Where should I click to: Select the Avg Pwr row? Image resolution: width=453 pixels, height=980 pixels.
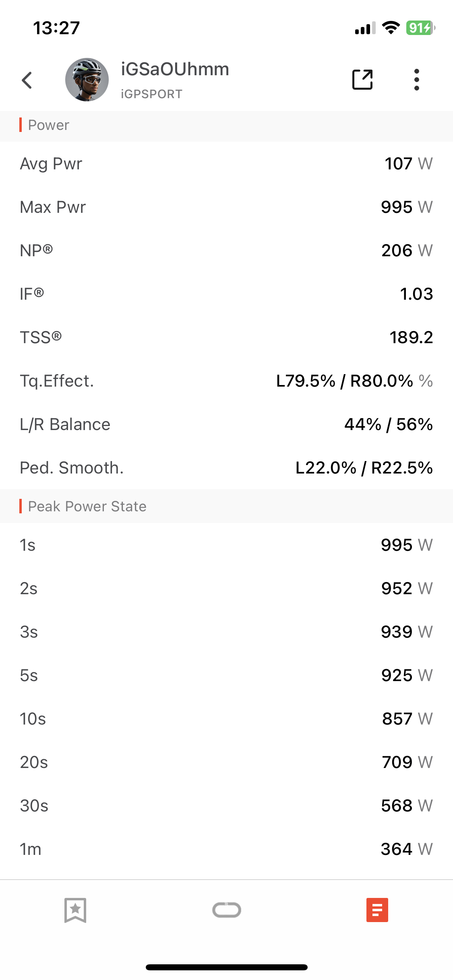coord(226,164)
